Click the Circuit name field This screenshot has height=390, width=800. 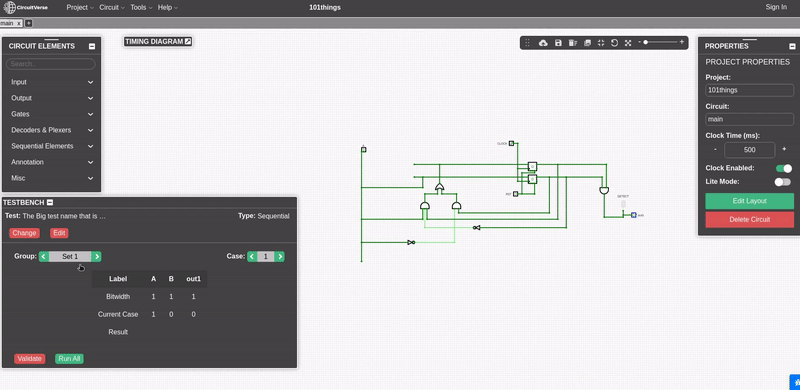click(749, 119)
